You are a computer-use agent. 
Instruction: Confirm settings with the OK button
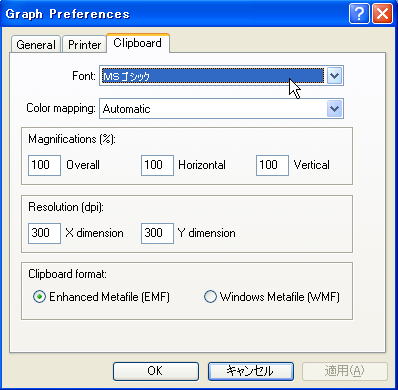pyautogui.click(x=156, y=371)
